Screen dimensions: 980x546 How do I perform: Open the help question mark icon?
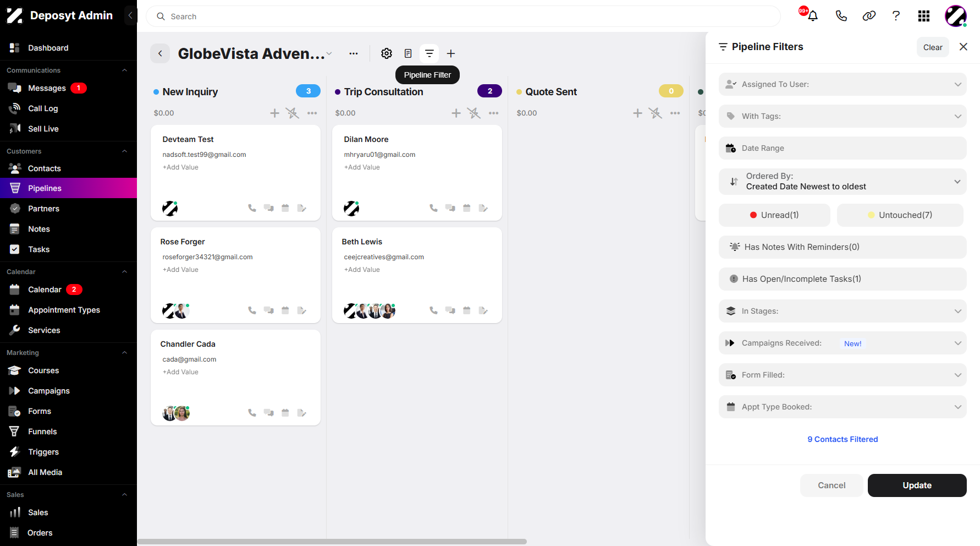pyautogui.click(x=896, y=16)
